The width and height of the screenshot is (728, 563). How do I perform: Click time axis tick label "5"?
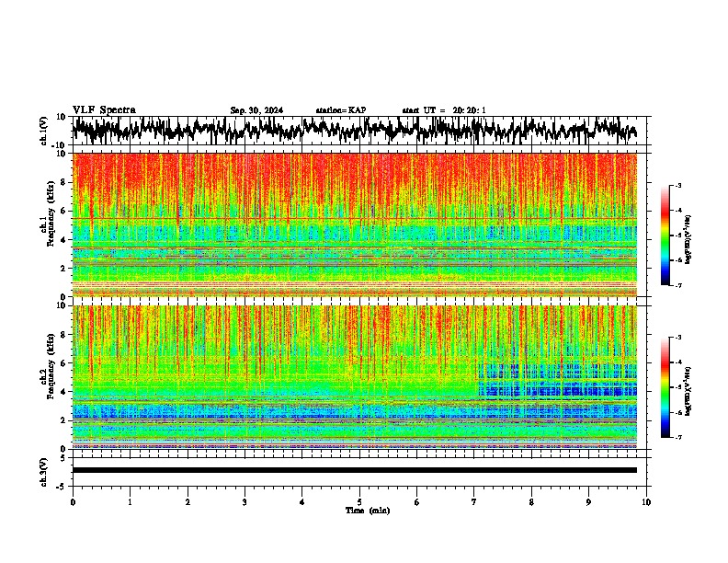click(x=359, y=502)
